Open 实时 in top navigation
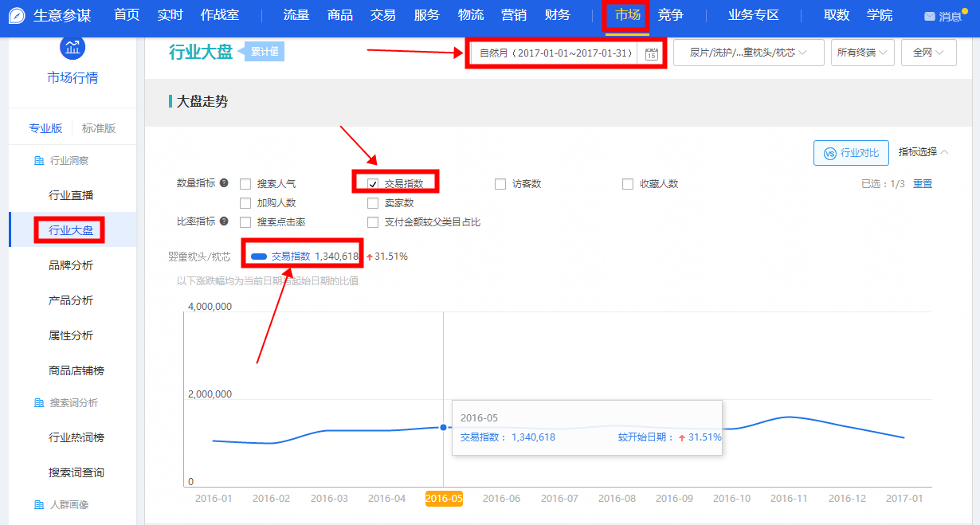Viewport: 980px width, 525px height. click(x=170, y=15)
